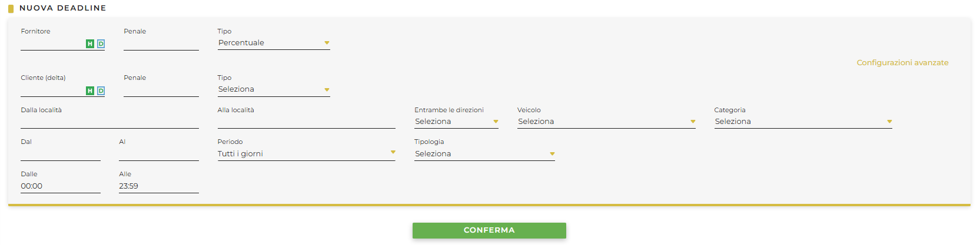Image resolution: width=980 pixels, height=245 pixels.
Task: Expand the Tipologia dropdown
Action: coord(484,154)
